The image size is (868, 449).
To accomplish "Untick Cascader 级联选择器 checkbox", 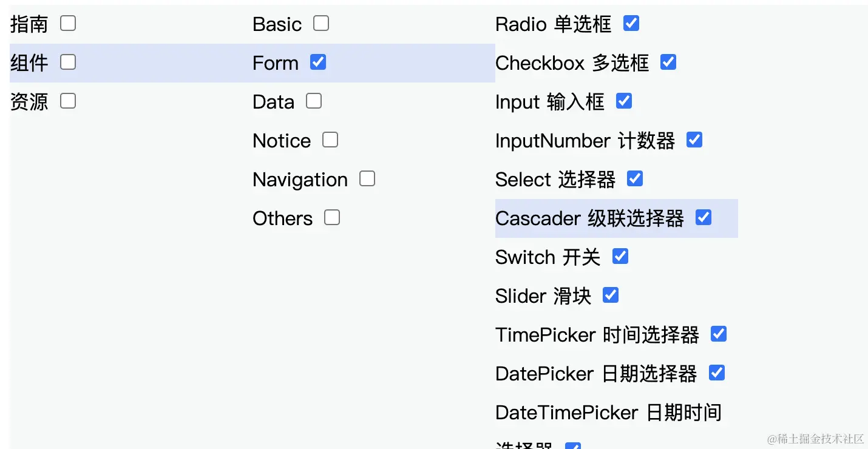I will [x=704, y=217].
